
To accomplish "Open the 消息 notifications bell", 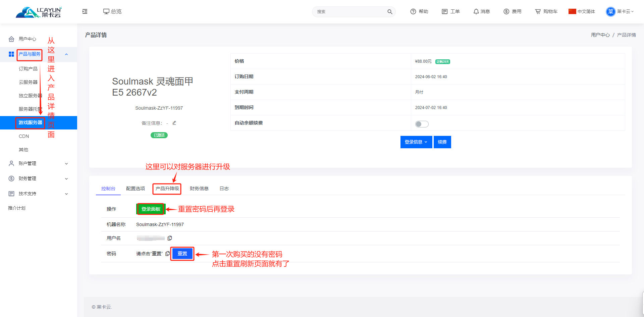I will (482, 11).
